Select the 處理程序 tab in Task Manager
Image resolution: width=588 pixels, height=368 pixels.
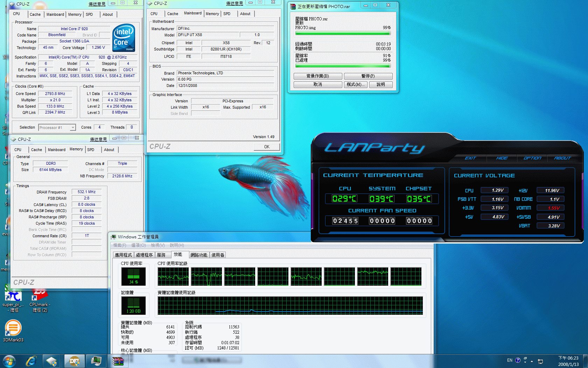(144, 255)
